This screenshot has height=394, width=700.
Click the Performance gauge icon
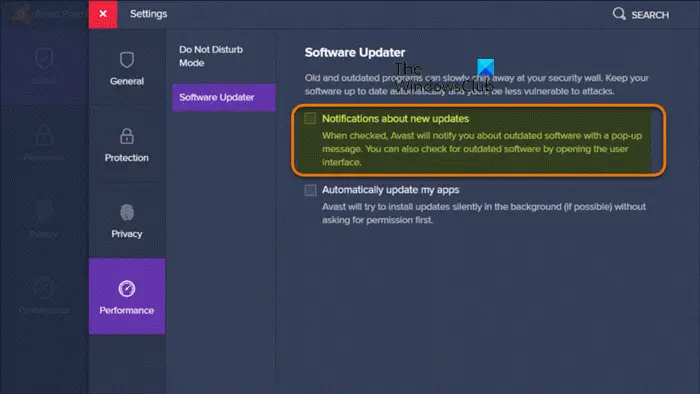tap(127, 289)
